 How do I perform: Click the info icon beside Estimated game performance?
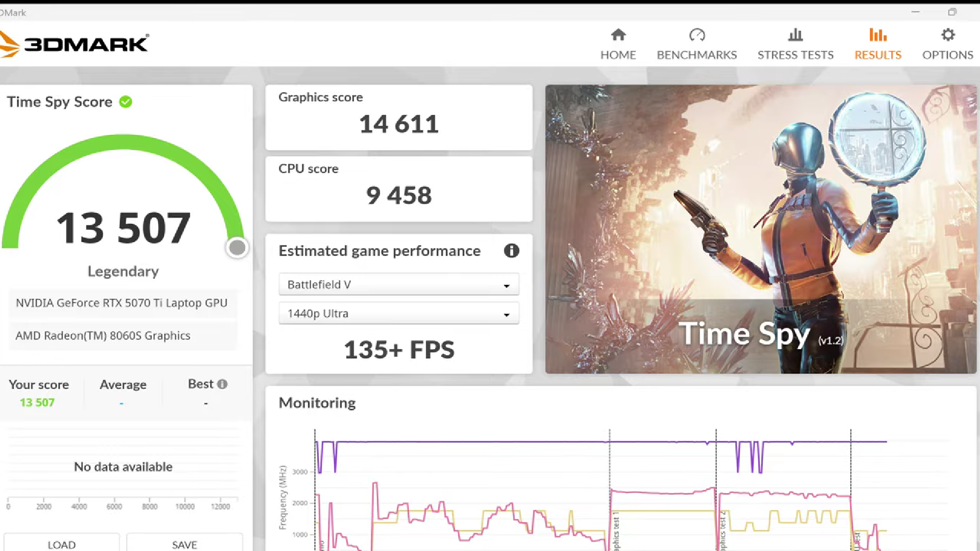pyautogui.click(x=511, y=251)
